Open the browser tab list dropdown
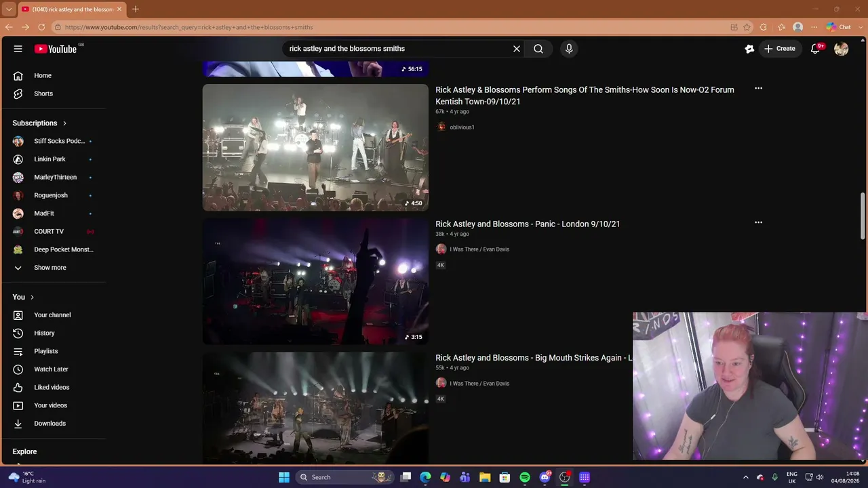The image size is (868, 488). [9, 9]
